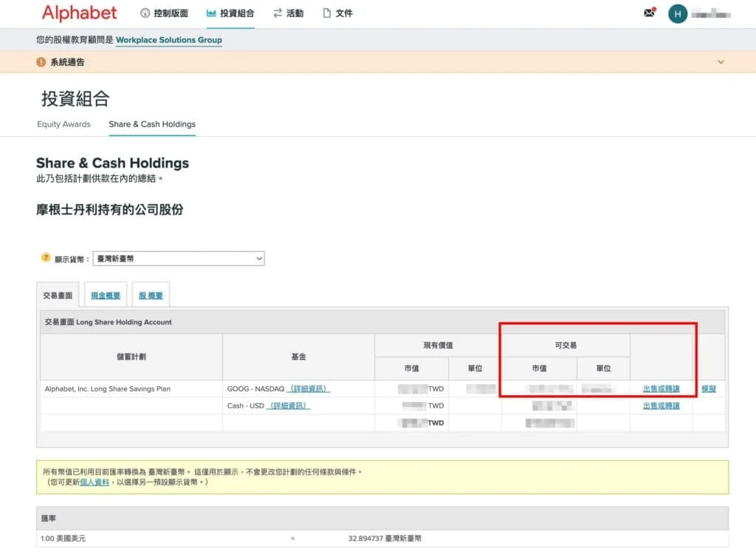The image size is (756, 560).
Task: Click the 匯率 section header
Action: point(382,519)
